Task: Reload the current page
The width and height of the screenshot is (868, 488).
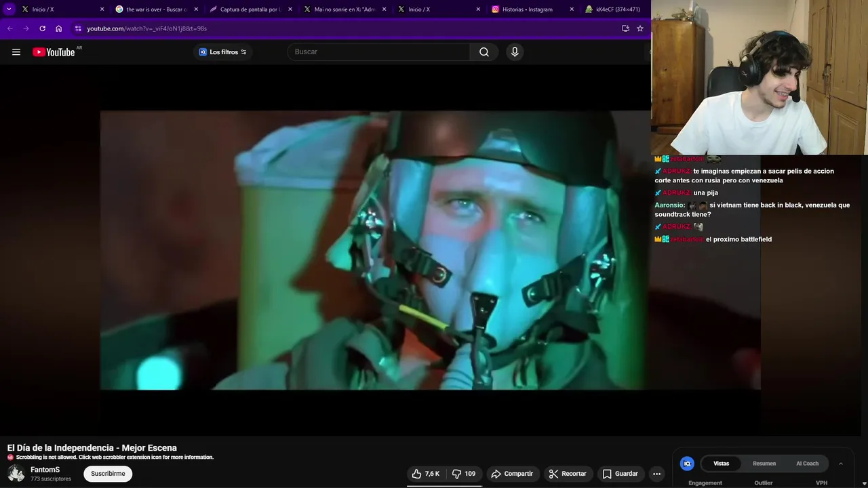Action: pyautogui.click(x=42, y=28)
